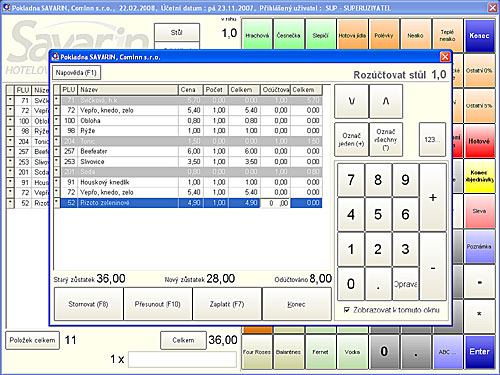Screen dimensions: 500x375
Task: Tap the minus key on numeric keypad
Action: (x=433, y=267)
